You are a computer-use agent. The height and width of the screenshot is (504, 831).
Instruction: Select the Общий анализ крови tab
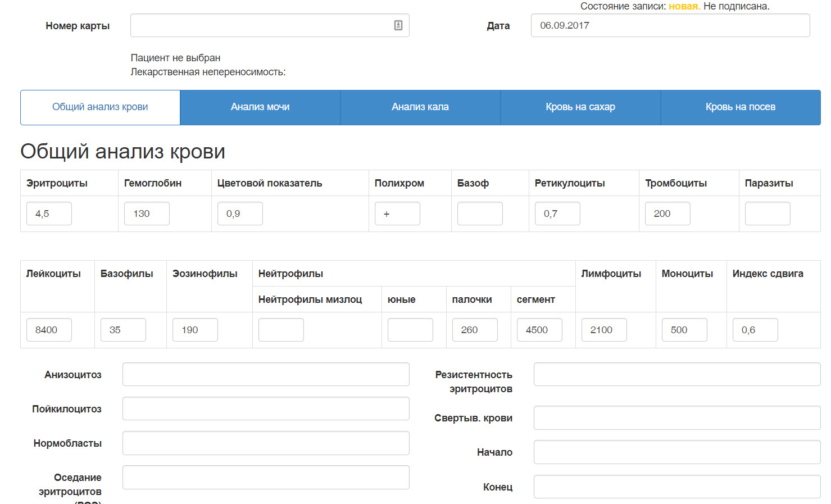pyautogui.click(x=100, y=107)
